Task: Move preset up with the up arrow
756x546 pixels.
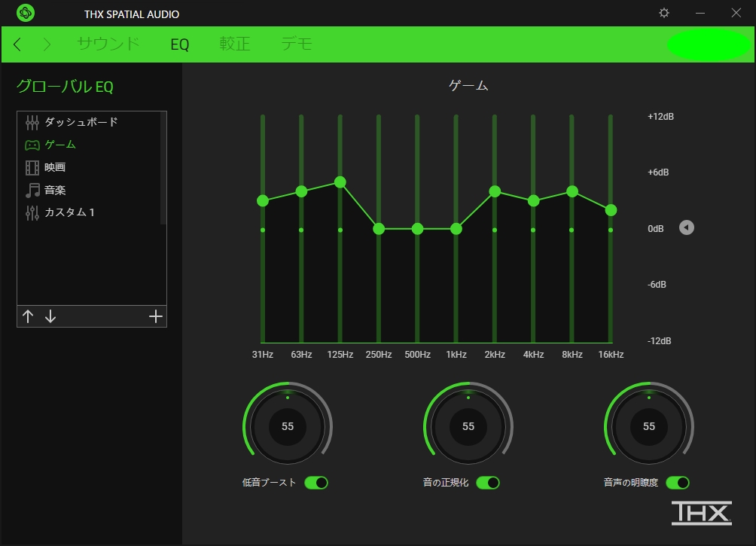Action: (28, 316)
